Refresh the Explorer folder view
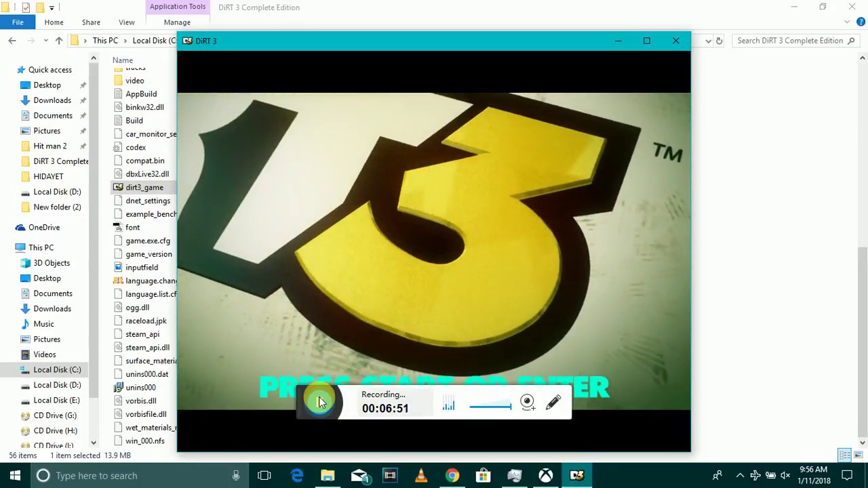Screen dimensions: 868x488 pyautogui.click(x=719, y=41)
